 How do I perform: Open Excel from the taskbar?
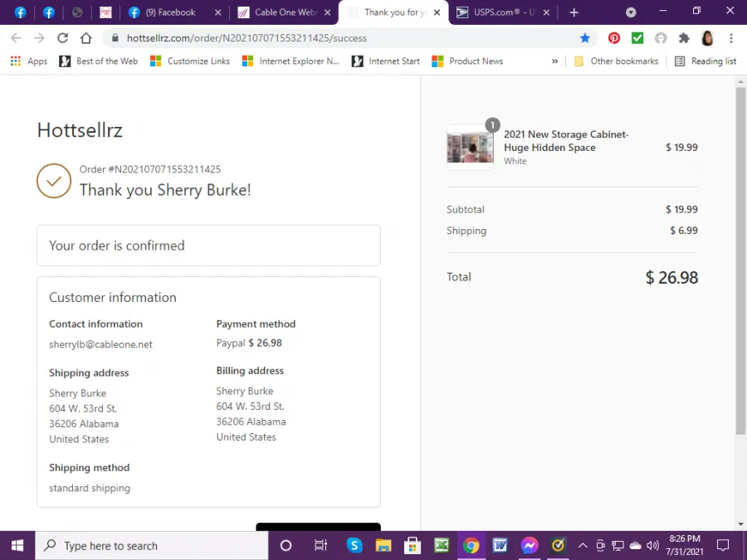pyautogui.click(x=442, y=546)
